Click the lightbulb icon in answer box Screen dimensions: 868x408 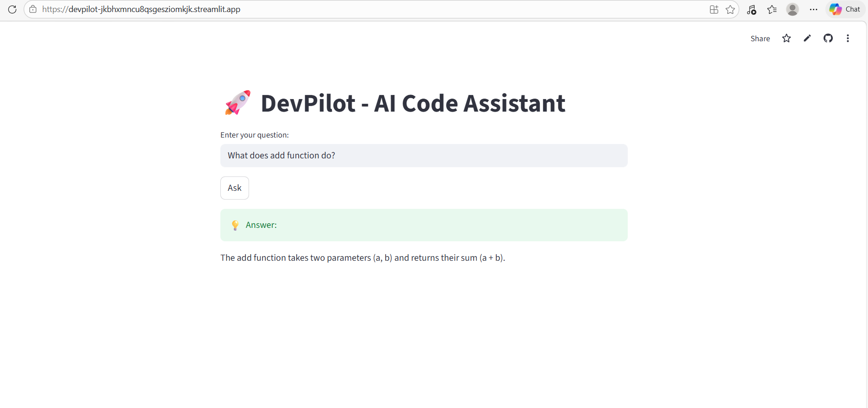pyautogui.click(x=235, y=225)
